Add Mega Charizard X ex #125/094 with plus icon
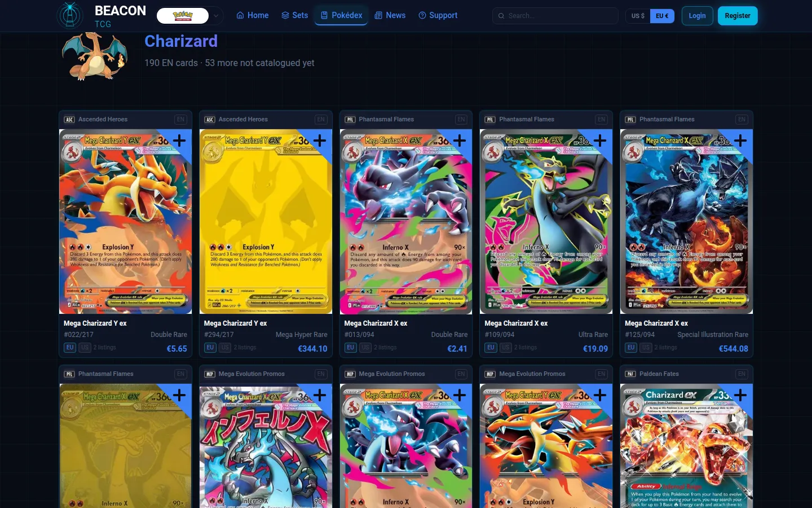The width and height of the screenshot is (812, 508). tap(740, 141)
